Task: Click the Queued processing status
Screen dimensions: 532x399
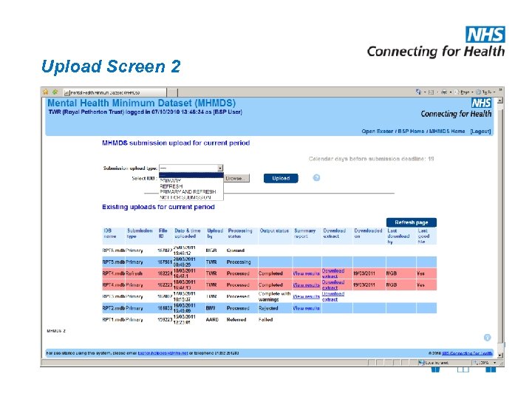Action: [x=236, y=250]
